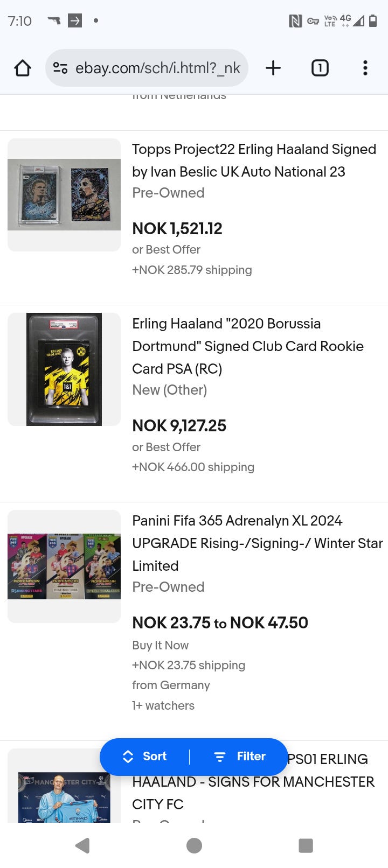388x868 pixels.
Task: Open site info icon in address bar
Action: tap(60, 68)
